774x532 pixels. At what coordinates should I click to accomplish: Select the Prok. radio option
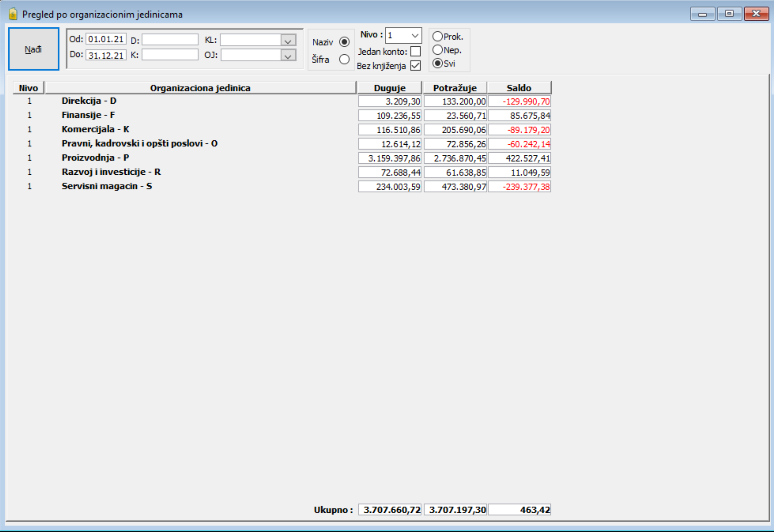click(x=437, y=36)
